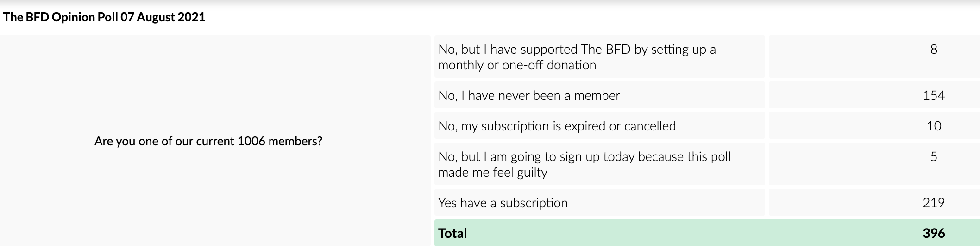The height and width of the screenshot is (248, 980).
Task: Click the 'monthly or one-off donation' answer text
Action: tap(517, 65)
